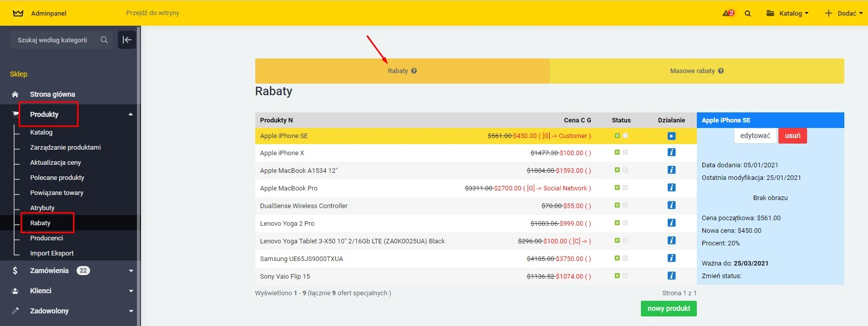Collapse the Produkty menu arrow

point(131,114)
